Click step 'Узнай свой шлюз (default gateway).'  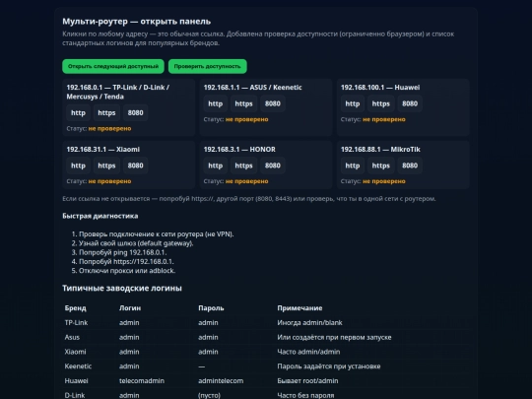136,243
